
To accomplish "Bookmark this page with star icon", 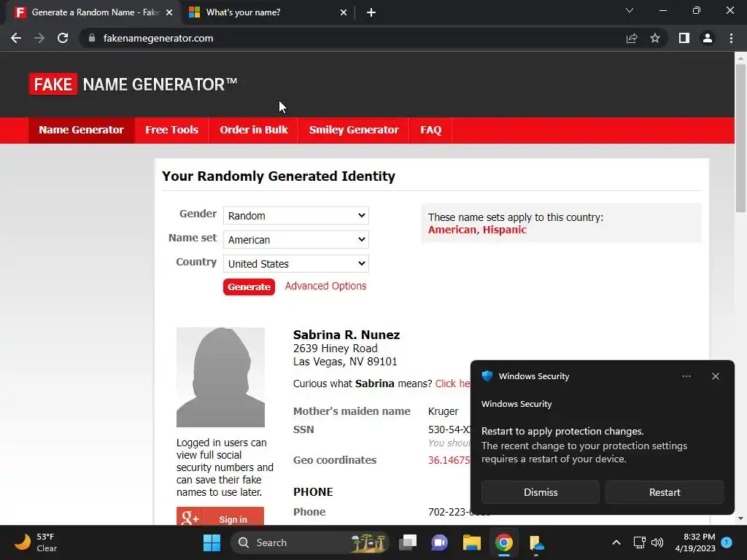I will pyautogui.click(x=655, y=38).
